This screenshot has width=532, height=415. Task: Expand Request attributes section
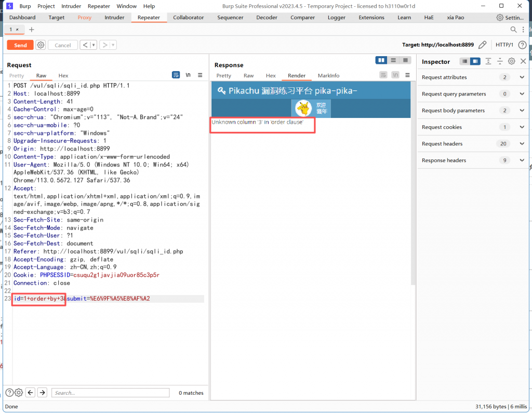522,77
